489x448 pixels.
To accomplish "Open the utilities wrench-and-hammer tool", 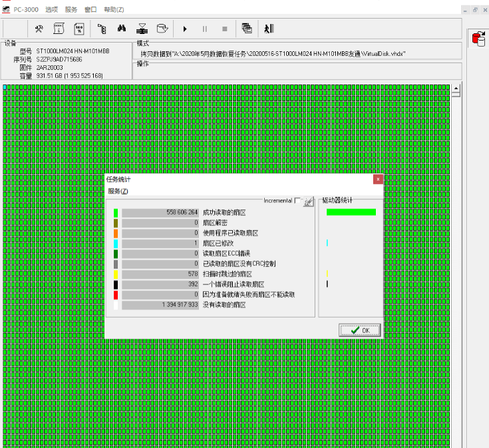I will pos(39,29).
